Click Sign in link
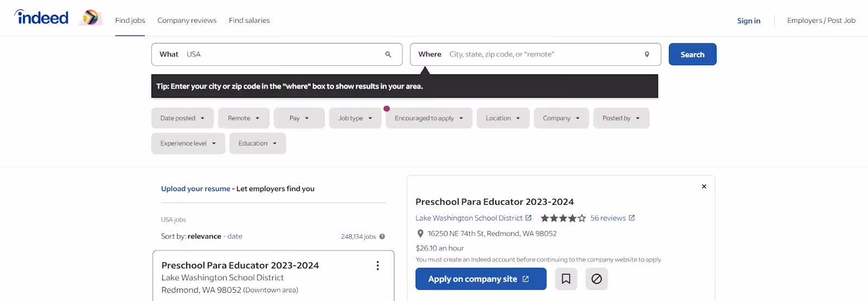Screen dimensions: 868x301 749,21
